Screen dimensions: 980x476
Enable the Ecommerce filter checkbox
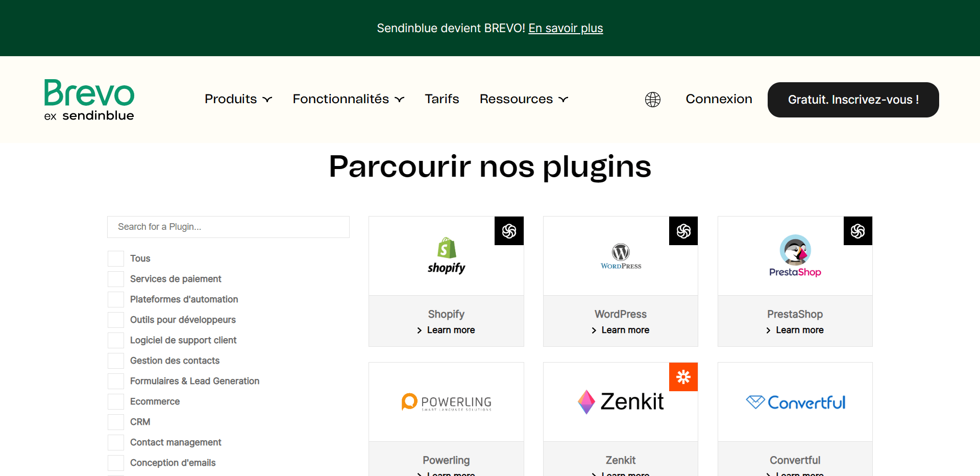click(116, 401)
